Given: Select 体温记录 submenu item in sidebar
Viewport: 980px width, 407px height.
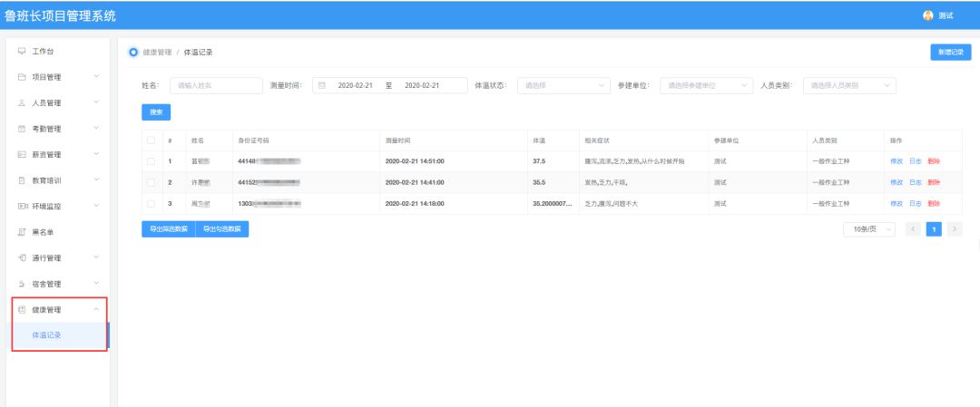Looking at the screenshot, I should pyautogui.click(x=47, y=335).
